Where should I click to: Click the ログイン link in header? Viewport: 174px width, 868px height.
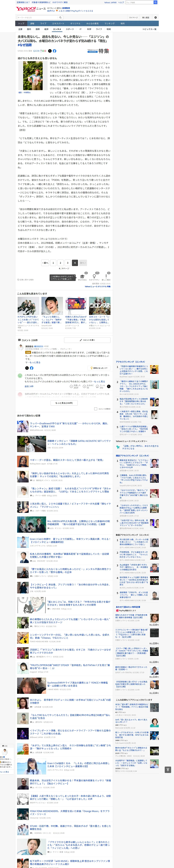click(x=51, y=11)
